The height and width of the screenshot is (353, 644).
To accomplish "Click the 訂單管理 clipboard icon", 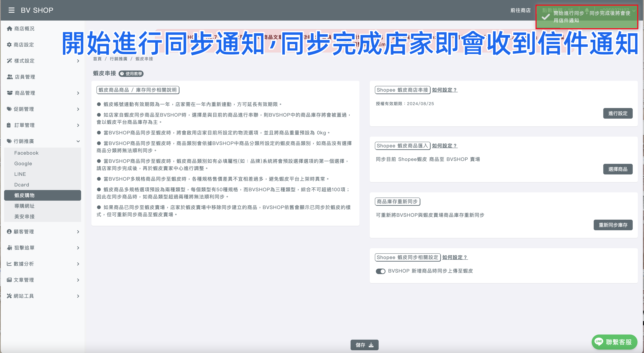I will pos(9,125).
